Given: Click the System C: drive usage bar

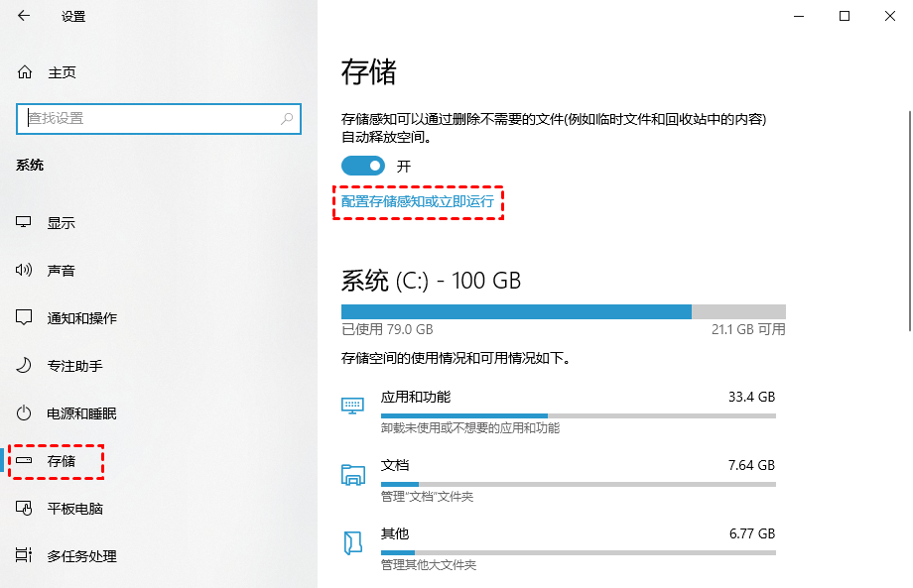Looking at the screenshot, I should coord(563,311).
